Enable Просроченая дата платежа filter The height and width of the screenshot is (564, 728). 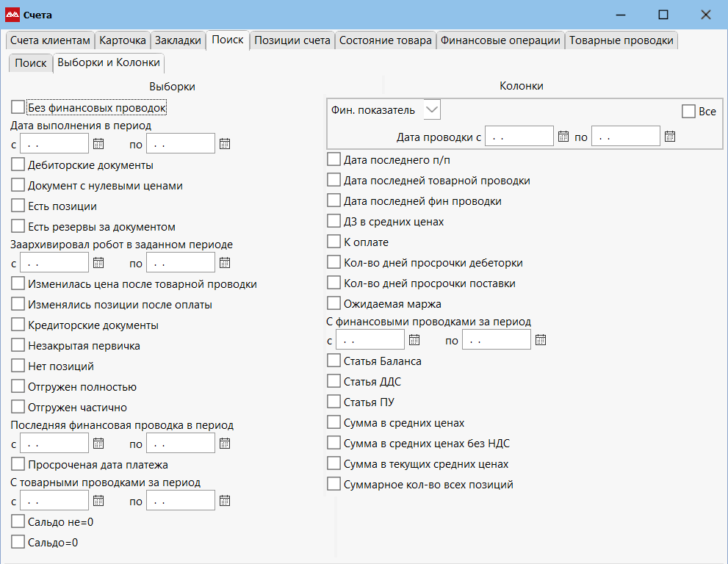coord(18,463)
